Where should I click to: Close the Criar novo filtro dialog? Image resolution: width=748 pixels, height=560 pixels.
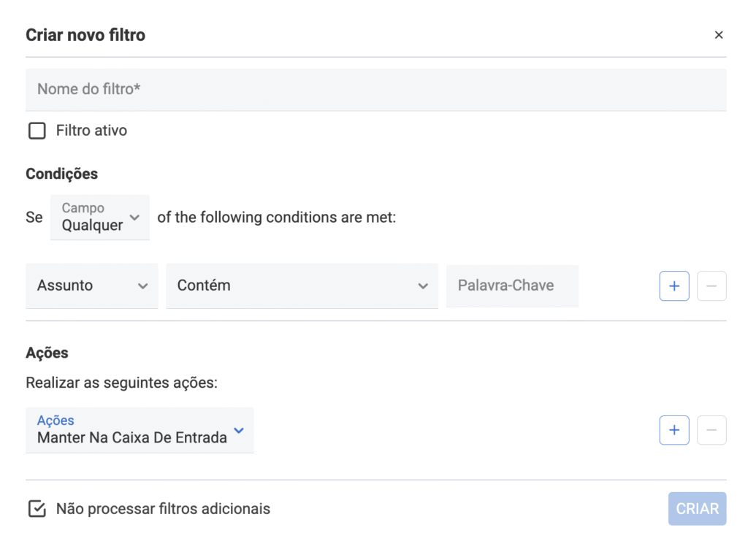719,35
